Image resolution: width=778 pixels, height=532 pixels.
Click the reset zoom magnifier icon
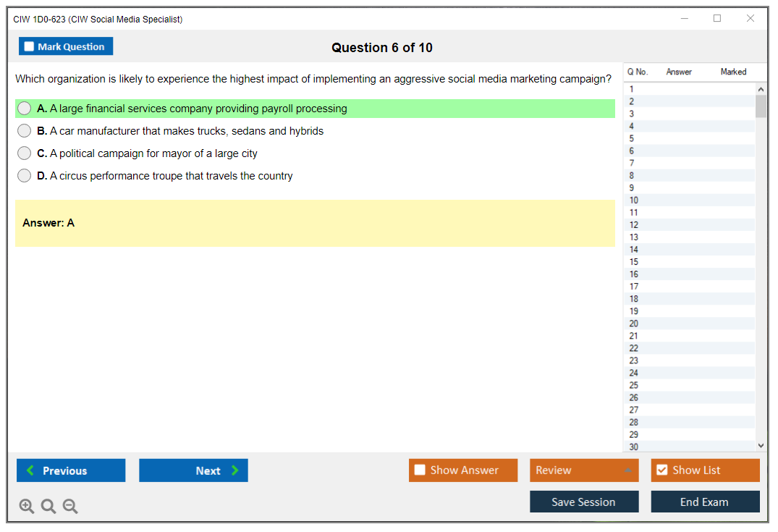[x=48, y=506]
